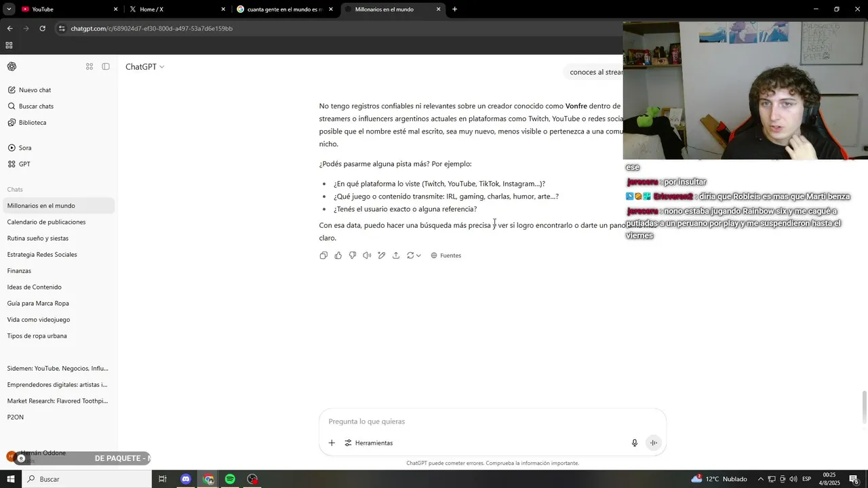This screenshot has height=488, width=868.
Task: Click the Windows Buscar search box
Action: 86,479
